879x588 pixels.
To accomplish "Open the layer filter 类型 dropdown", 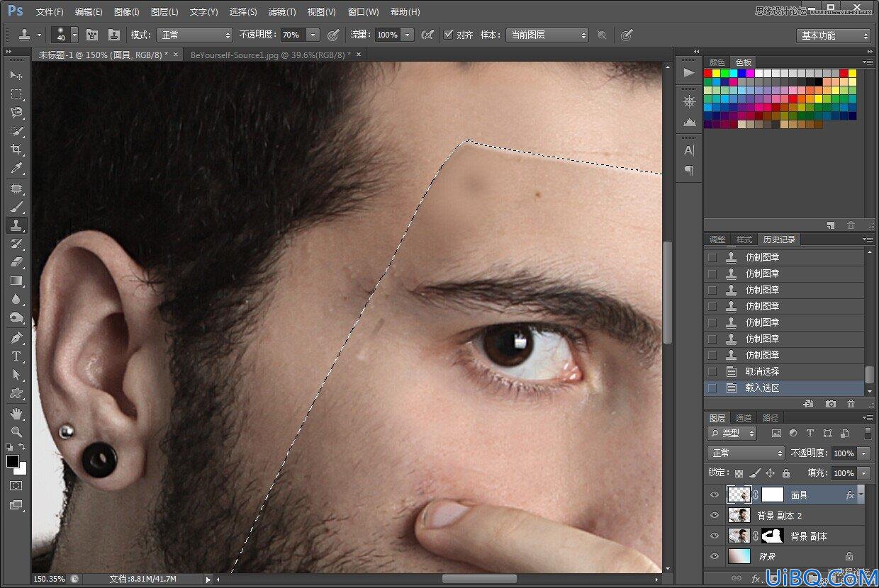I will [732, 433].
